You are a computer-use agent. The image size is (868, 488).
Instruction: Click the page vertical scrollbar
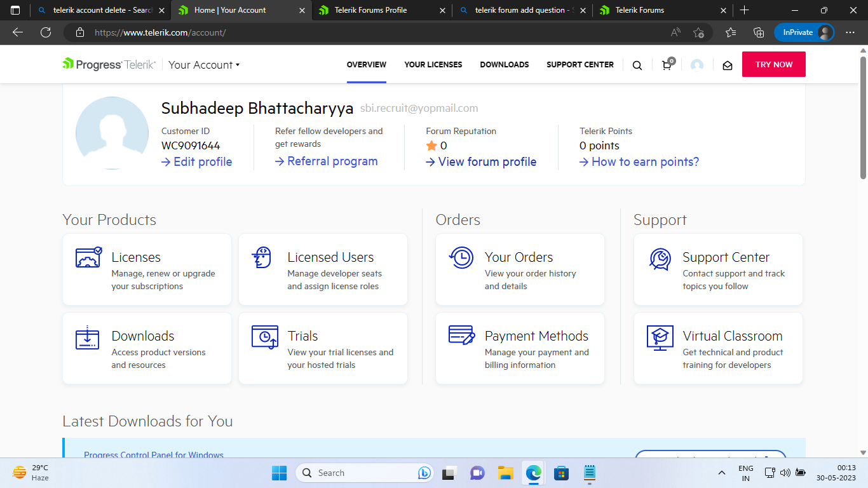click(x=863, y=118)
